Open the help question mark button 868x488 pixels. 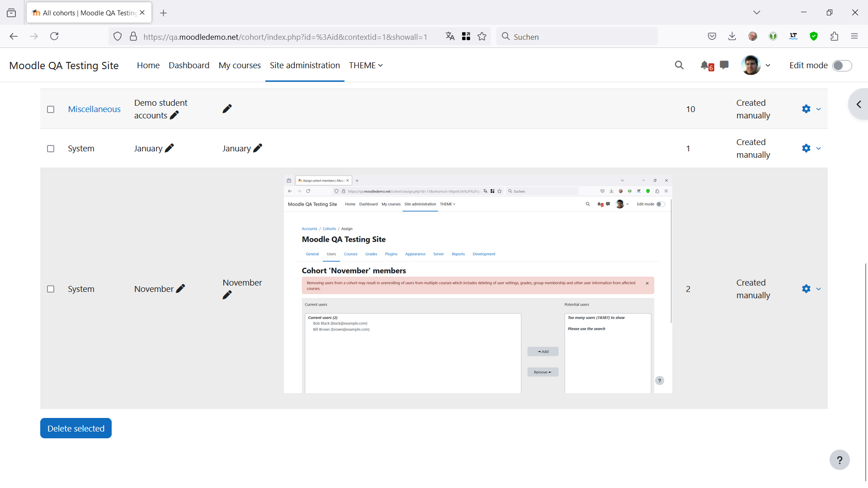tap(840, 460)
